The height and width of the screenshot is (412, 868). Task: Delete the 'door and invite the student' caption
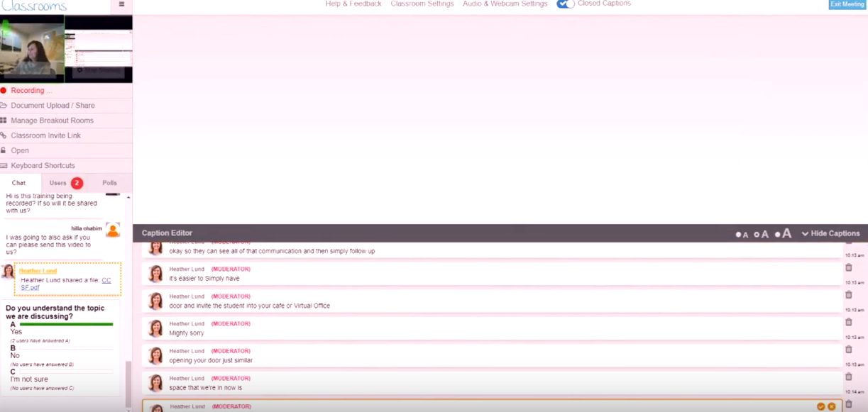point(848,294)
